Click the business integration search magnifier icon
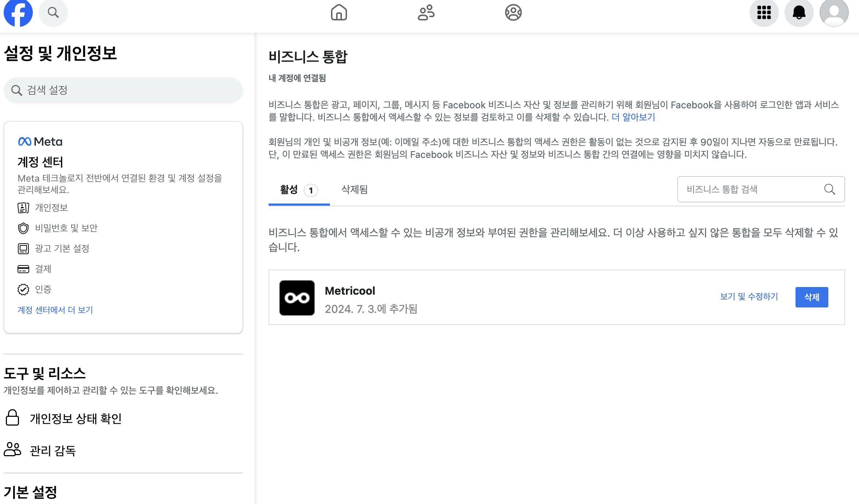 (829, 189)
